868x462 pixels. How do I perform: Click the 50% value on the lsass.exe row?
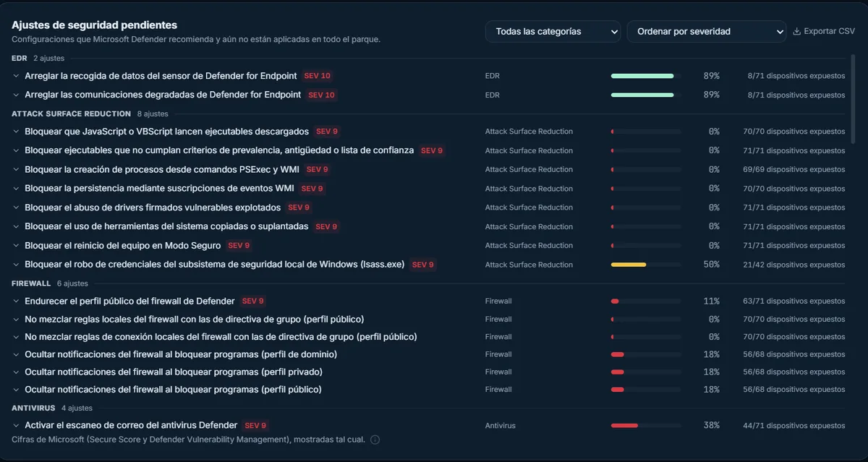(711, 265)
